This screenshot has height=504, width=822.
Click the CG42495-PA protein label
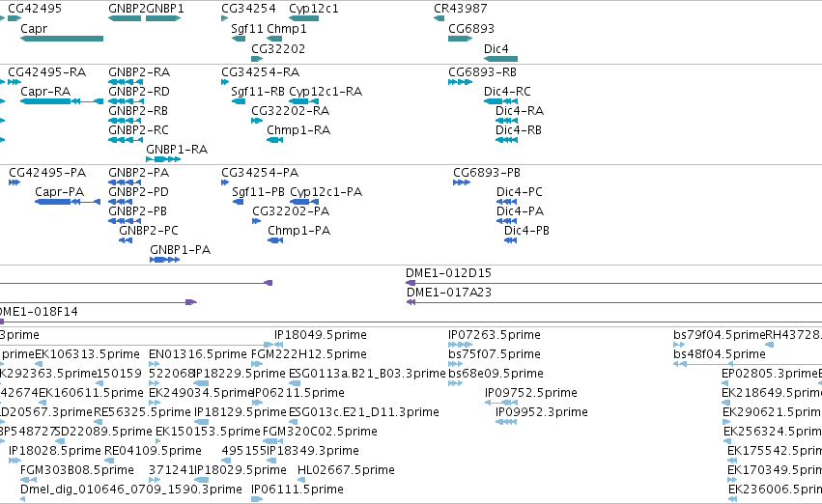pos(47,173)
